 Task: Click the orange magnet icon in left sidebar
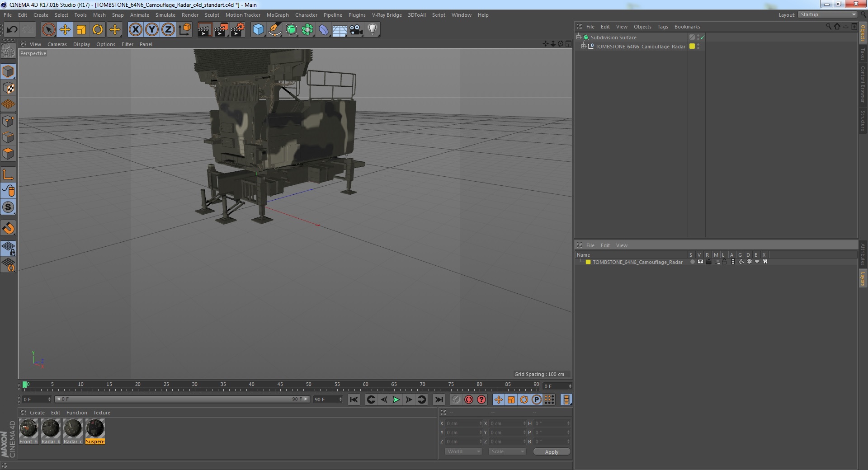9,228
